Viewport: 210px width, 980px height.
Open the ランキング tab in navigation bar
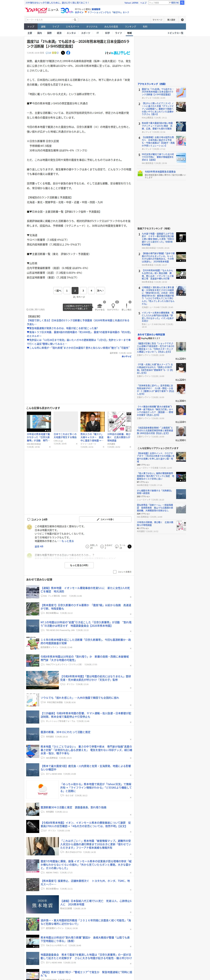130,27
